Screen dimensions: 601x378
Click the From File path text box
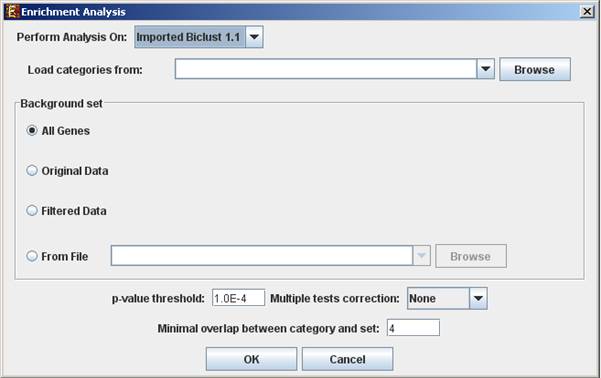click(262, 256)
